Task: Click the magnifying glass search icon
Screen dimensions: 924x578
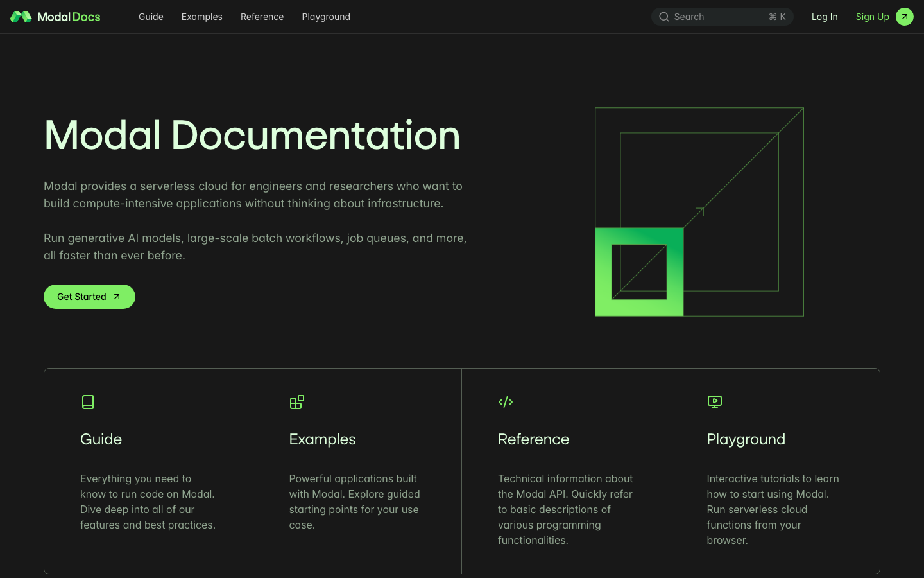Action: [664, 17]
